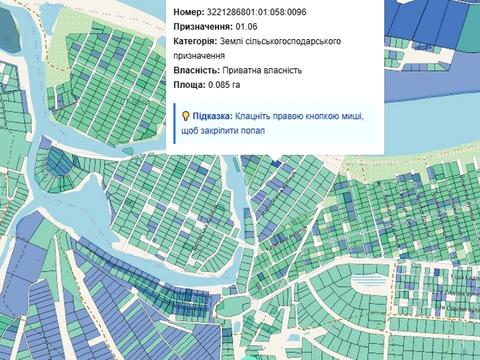Click the 'Приватна власність' value
The image size is (480, 360).
(262, 70)
